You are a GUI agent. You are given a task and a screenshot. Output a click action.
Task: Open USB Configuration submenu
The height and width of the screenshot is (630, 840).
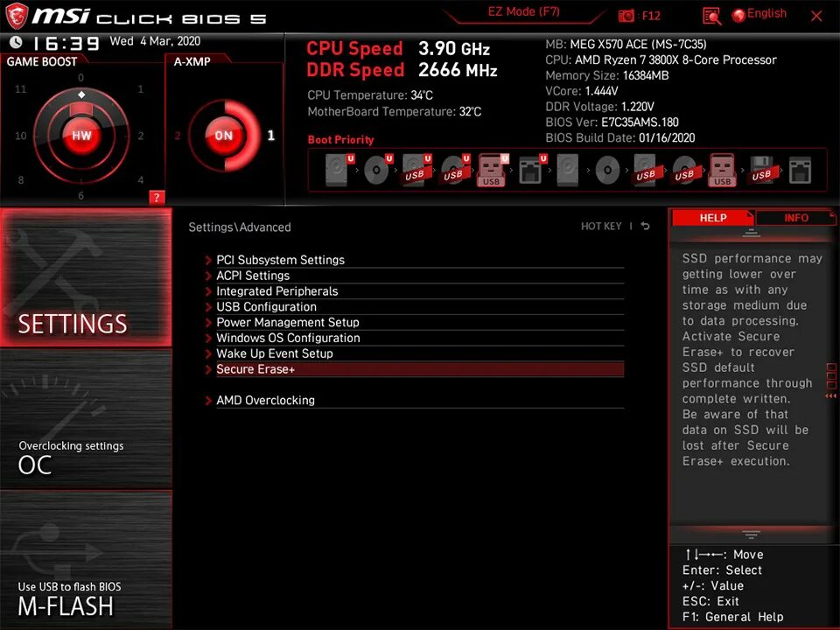415,306
